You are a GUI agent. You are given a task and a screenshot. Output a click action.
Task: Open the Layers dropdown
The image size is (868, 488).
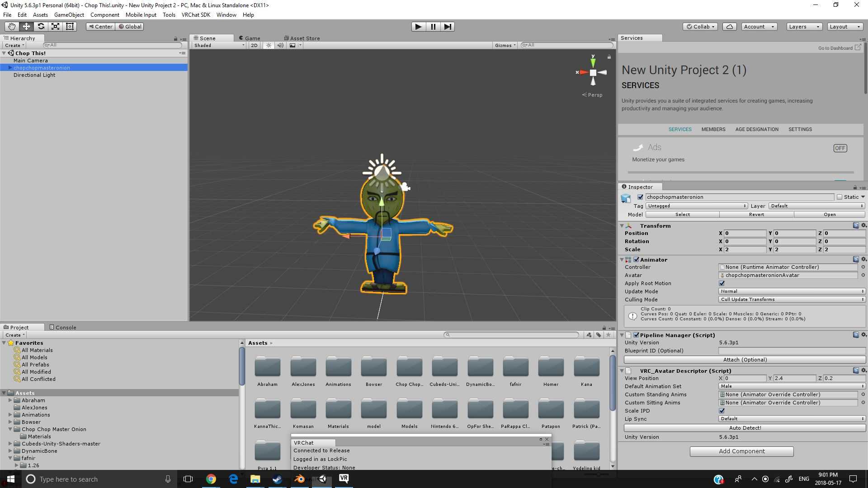804,27
